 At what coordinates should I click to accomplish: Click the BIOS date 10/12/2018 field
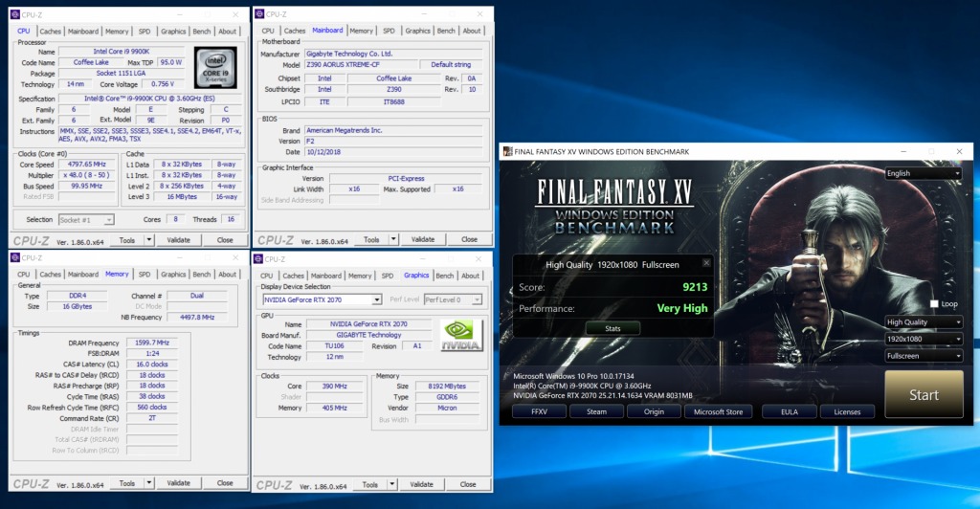393,152
